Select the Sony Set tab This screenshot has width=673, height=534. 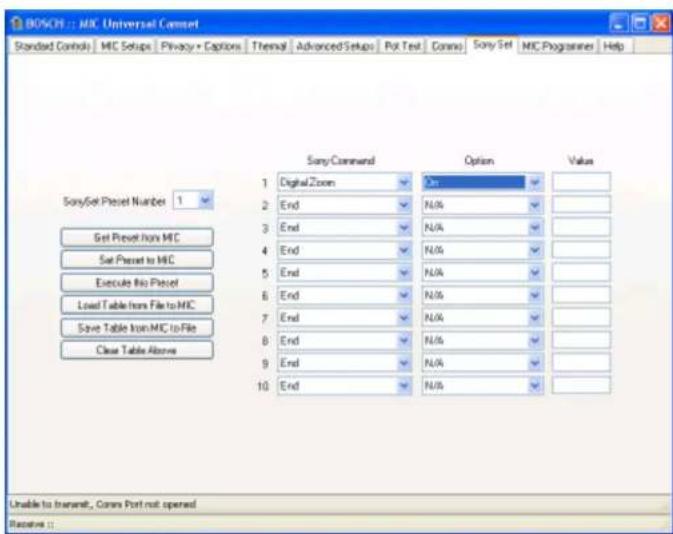492,45
